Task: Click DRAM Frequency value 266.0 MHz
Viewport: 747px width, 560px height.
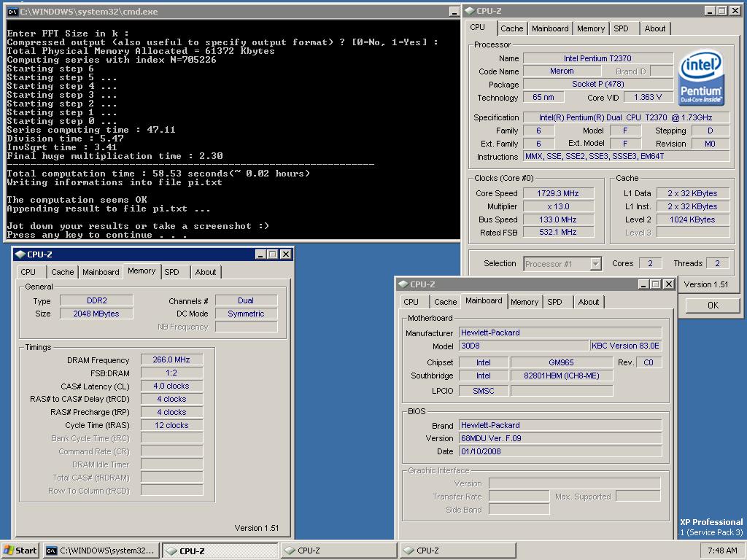Action: click(x=171, y=359)
